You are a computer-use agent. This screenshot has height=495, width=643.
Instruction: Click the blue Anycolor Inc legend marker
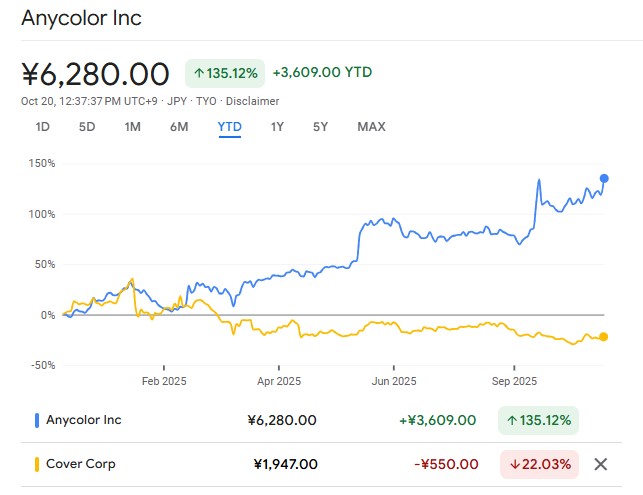pos(37,420)
